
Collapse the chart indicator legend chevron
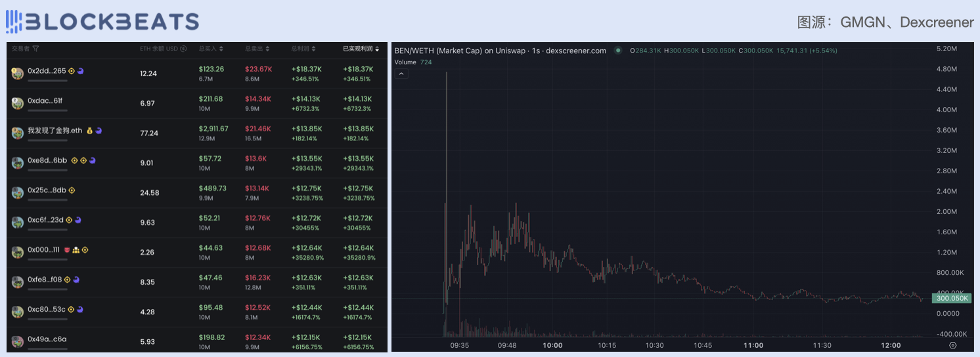pos(402,73)
